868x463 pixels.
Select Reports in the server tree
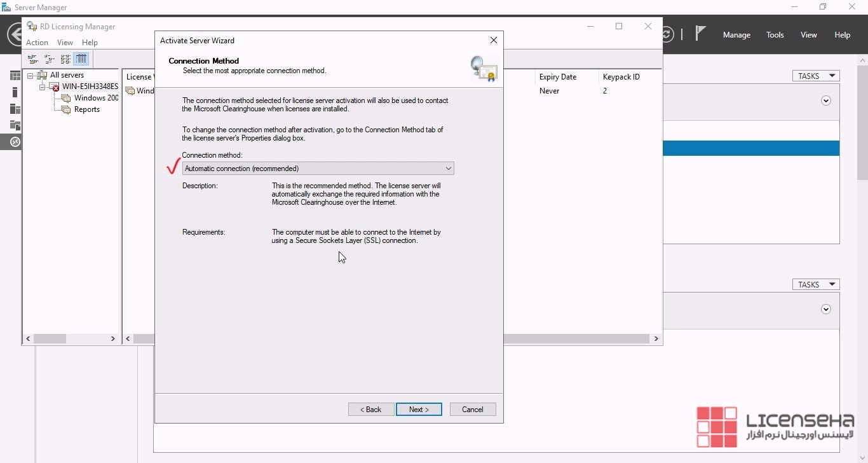coord(86,109)
